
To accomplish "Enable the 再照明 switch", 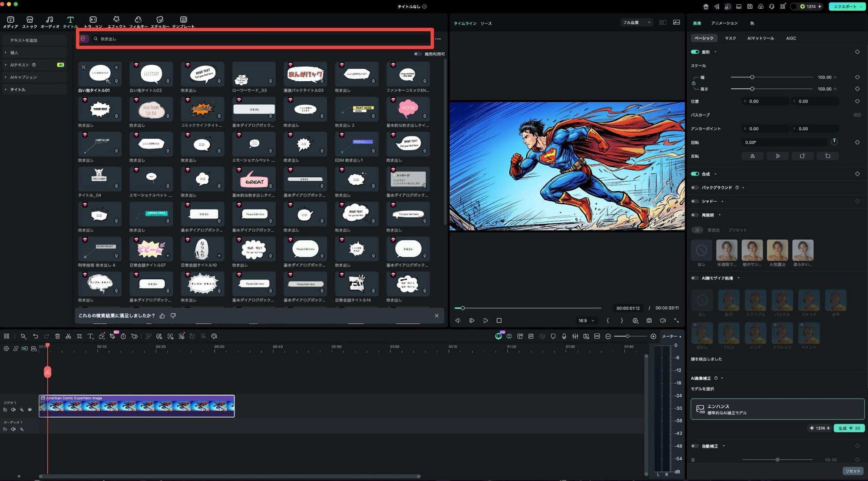I will [695, 215].
